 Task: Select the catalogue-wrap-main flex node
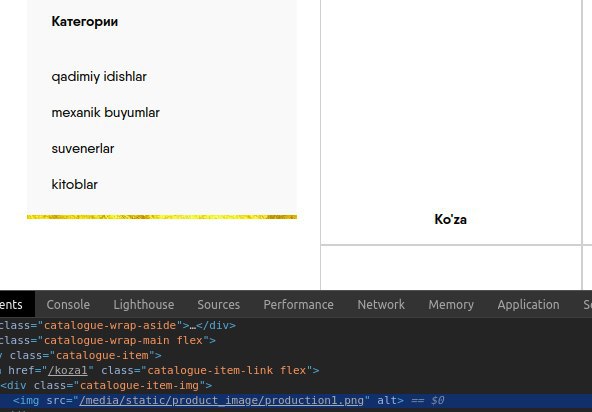(x=108, y=340)
